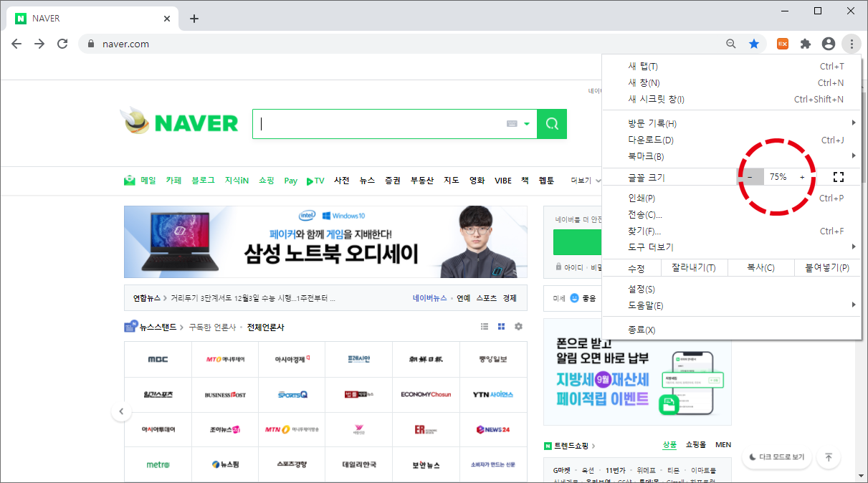Open the 쇼핑 link
This screenshot has width=868, height=483.
click(267, 181)
